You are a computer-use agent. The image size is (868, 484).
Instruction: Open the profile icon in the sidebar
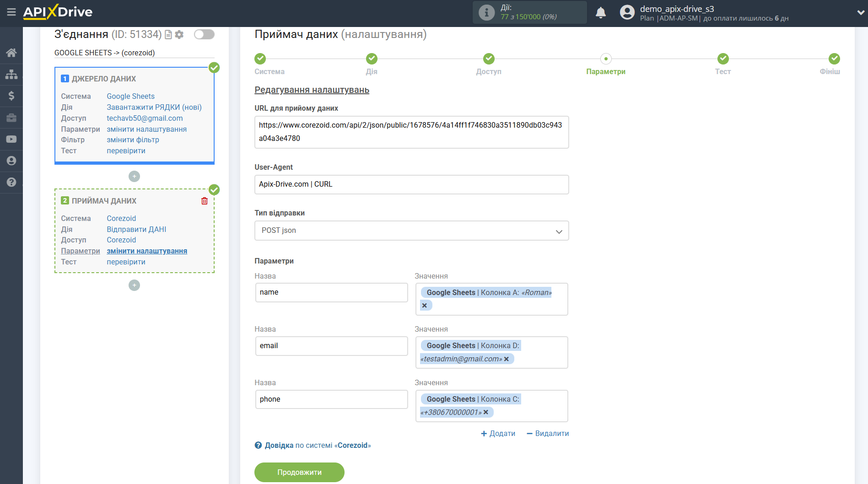[x=11, y=161]
